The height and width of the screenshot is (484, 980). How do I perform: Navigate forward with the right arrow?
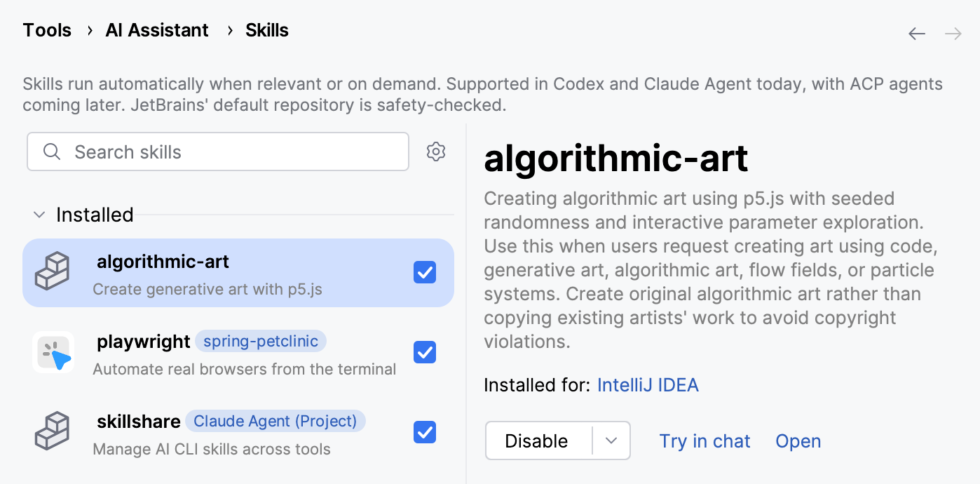point(953,34)
